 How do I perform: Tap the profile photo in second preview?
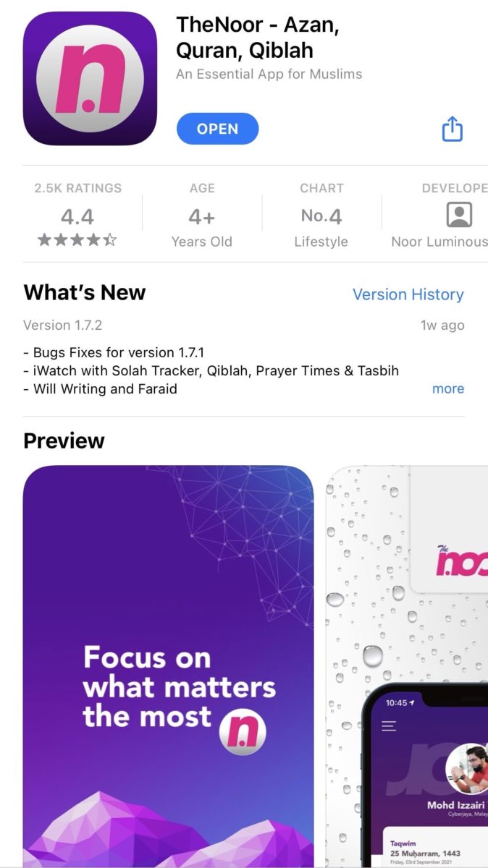pos(468,768)
